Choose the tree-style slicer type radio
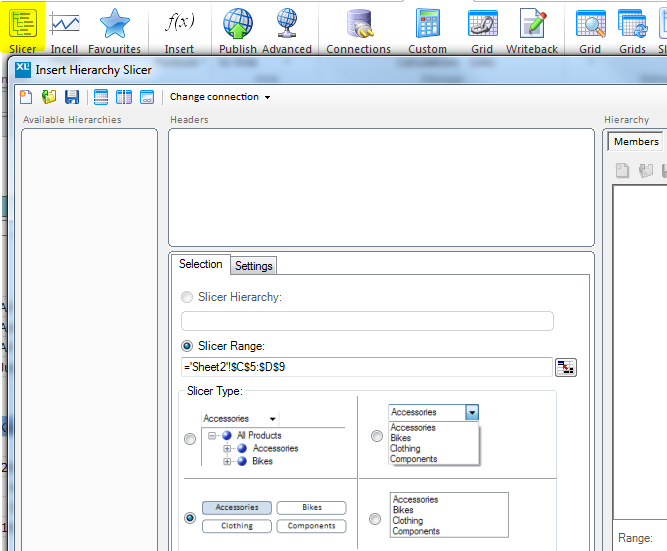Screen dimensions: 667x551 tap(190, 438)
